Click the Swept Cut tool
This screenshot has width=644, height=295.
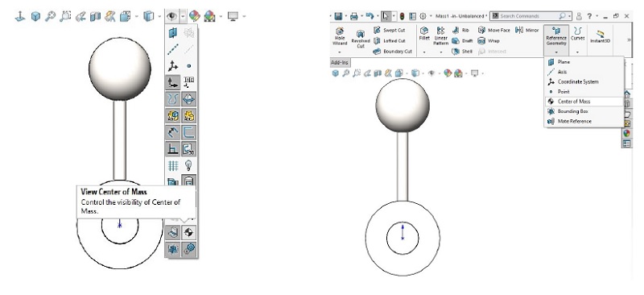click(x=390, y=30)
